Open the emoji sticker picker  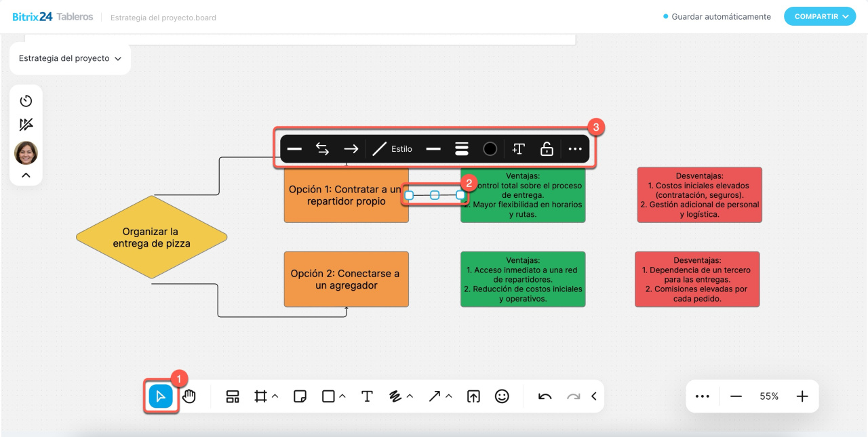502,396
